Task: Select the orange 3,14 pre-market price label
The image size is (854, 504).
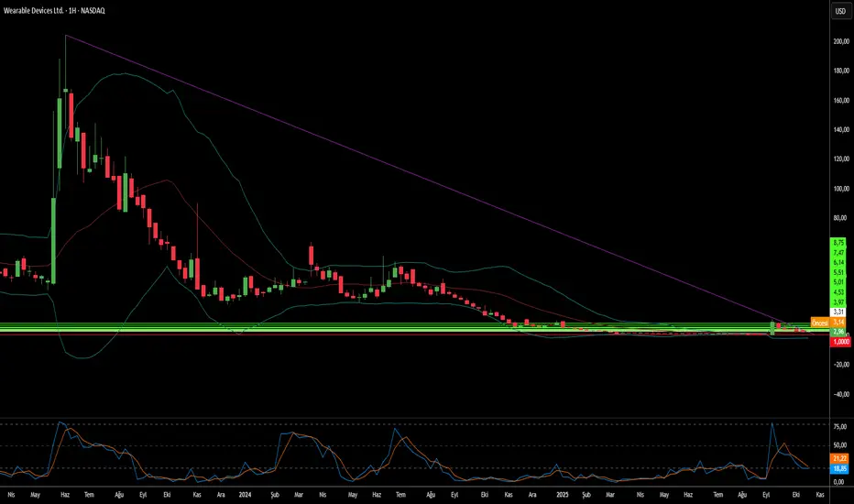Action: pyautogui.click(x=838, y=323)
